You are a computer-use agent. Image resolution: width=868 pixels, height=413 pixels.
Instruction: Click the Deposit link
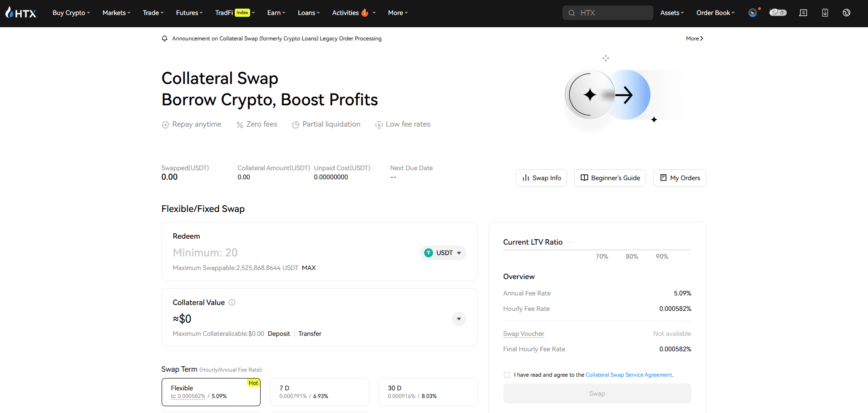pyautogui.click(x=279, y=334)
